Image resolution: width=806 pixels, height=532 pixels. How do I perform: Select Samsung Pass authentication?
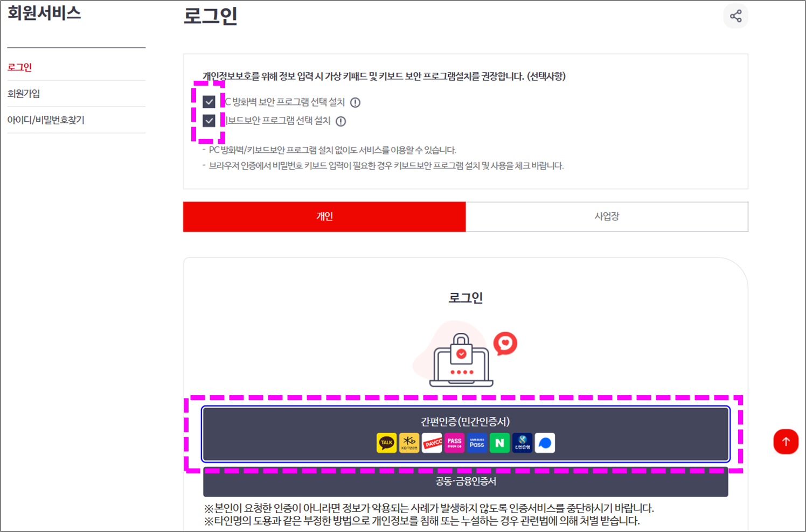pos(477,443)
